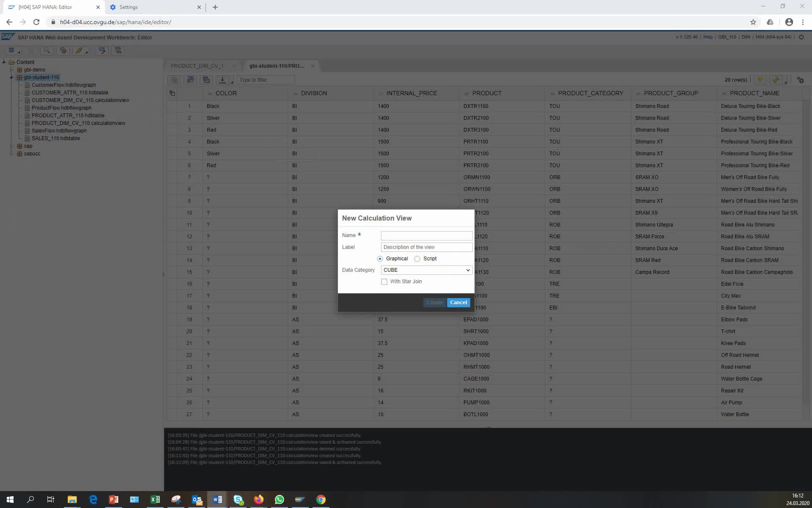The width and height of the screenshot is (812, 508).
Task: Open the hamburger menu's dropdown arrow
Action: (x=19, y=52)
